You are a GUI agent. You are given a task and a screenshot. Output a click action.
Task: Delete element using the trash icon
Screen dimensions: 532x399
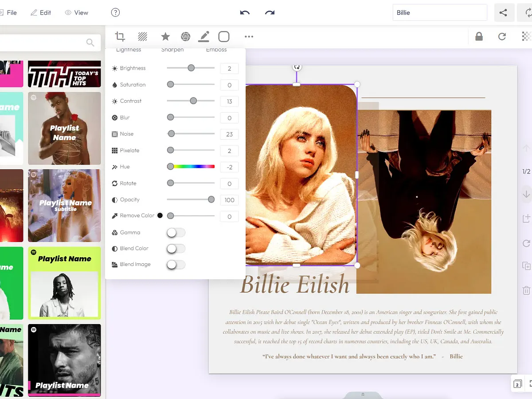pyautogui.click(x=526, y=289)
